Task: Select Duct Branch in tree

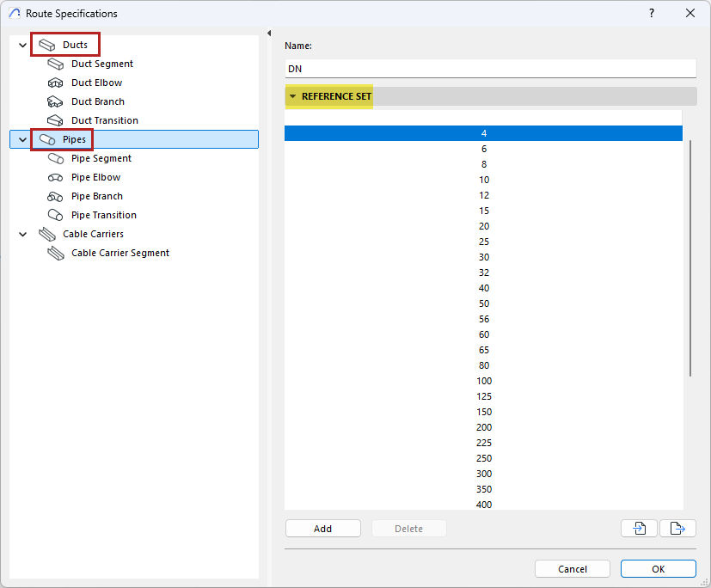Action: click(98, 101)
